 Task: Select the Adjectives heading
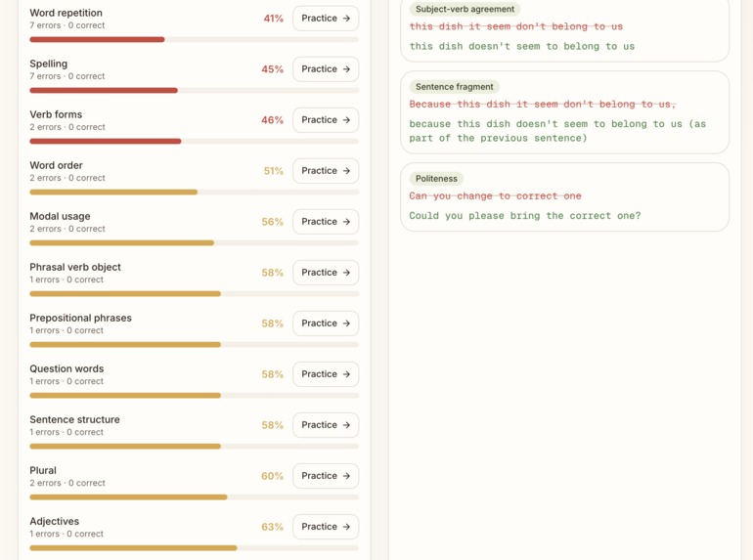tap(54, 522)
